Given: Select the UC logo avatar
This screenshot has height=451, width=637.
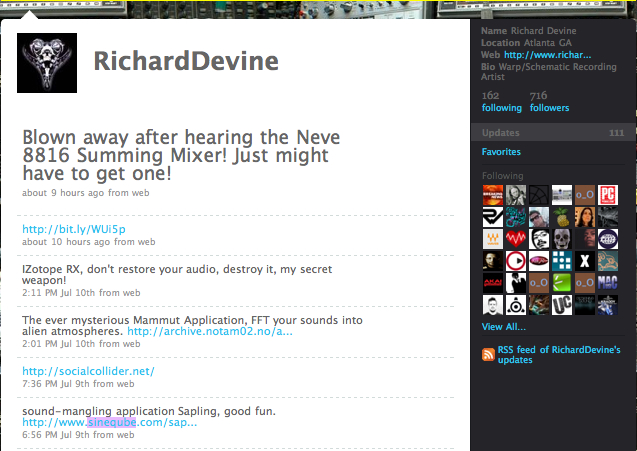Looking at the screenshot, I should (x=562, y=305).
